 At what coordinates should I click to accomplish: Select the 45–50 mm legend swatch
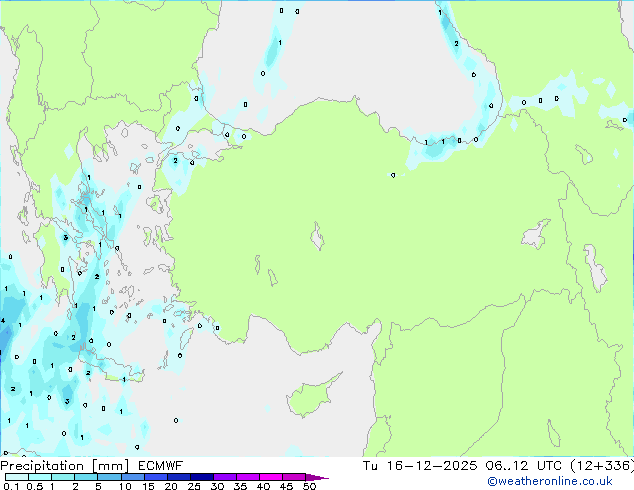(294, 477)
